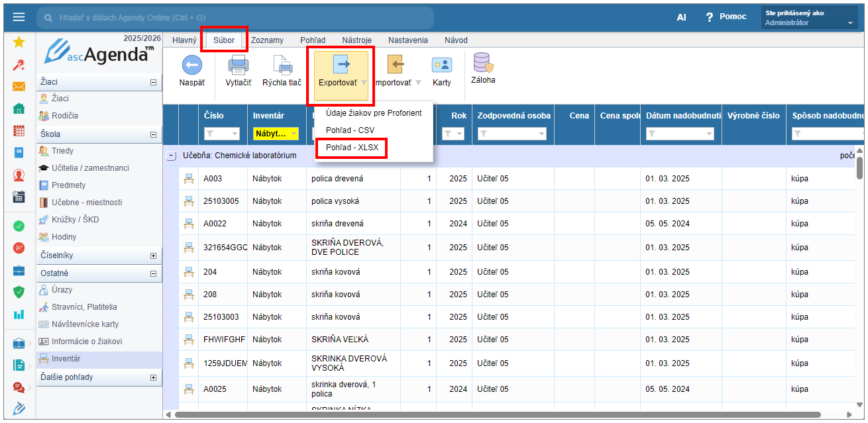
Task: Collapse the Učebňa: Chemické laboratórium group
Action: coord(172,156)
